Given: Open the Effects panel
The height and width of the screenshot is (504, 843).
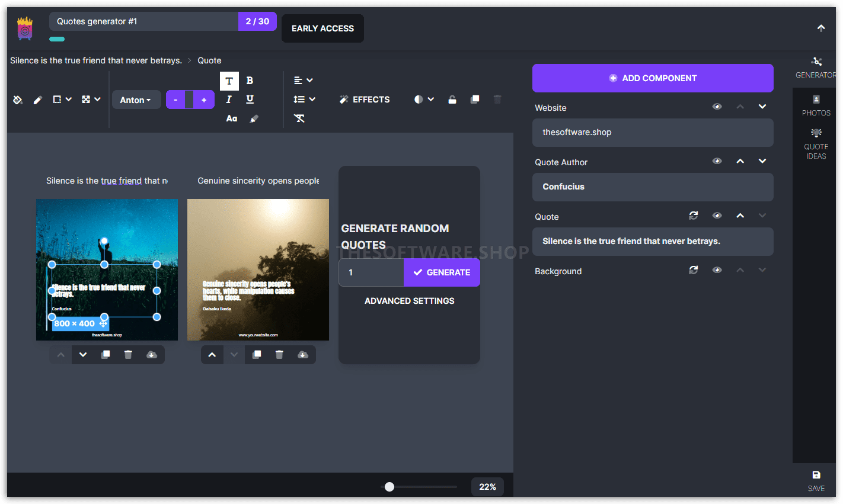Looking at the screenshot, I should [x=365, y=99].
